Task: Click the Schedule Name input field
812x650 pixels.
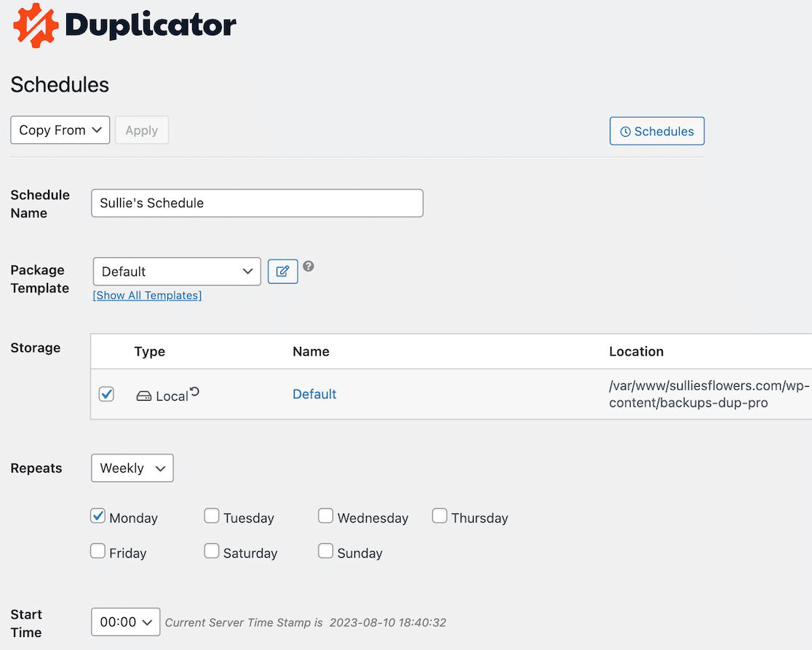Action: pyautogui.click(x=257, y=203)
